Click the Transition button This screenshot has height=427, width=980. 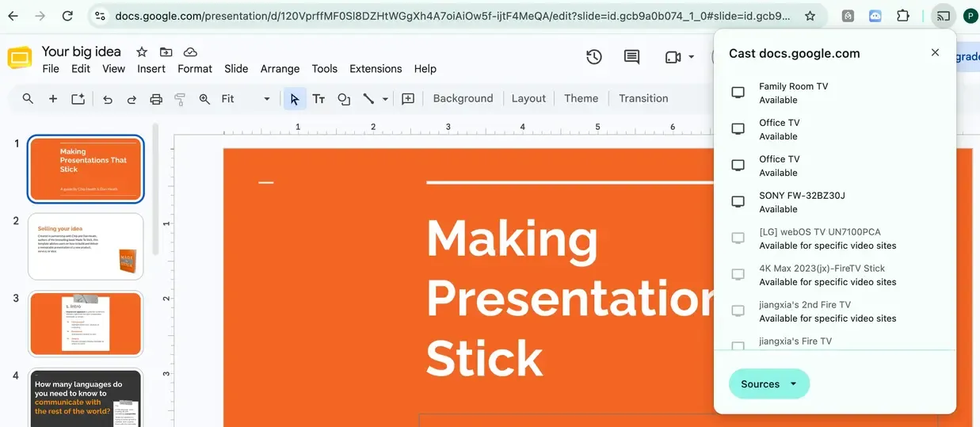(x=643, y=99)
